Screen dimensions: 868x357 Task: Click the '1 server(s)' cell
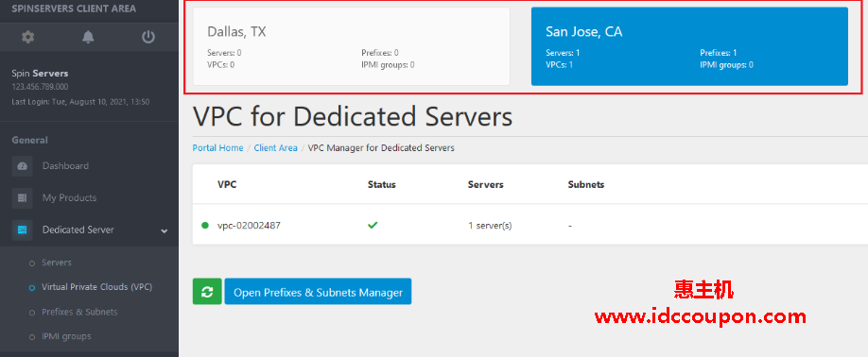point(490,226)
